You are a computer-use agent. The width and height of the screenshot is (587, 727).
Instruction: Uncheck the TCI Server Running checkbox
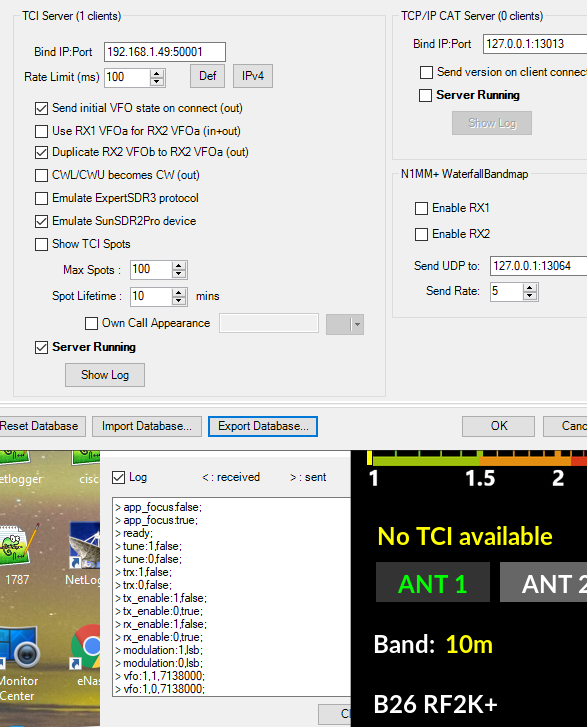[x=41, y=347]
